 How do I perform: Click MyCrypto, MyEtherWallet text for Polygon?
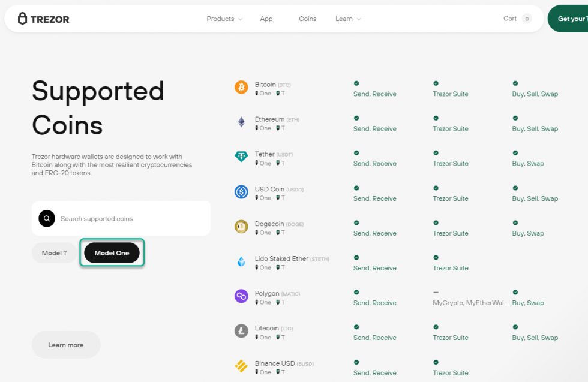470,303
